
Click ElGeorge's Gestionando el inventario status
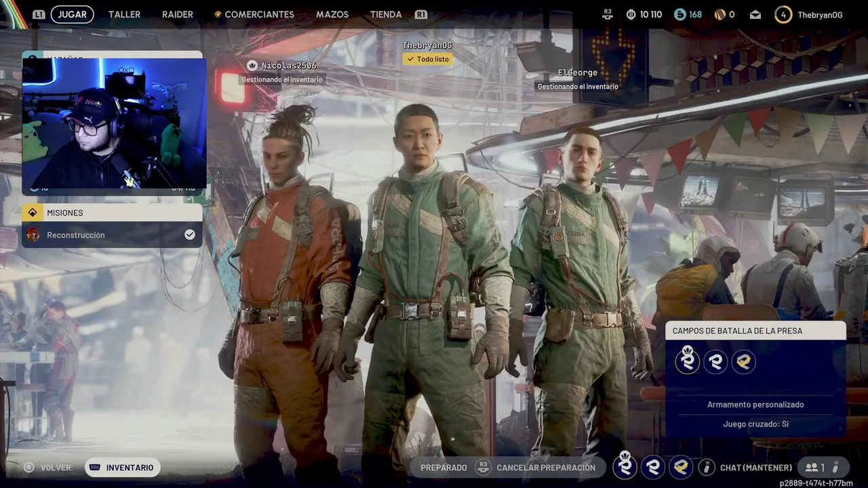578,86
